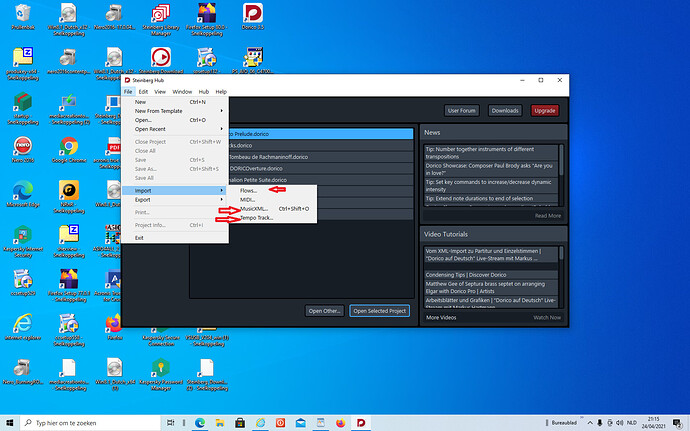Open the Condensing Tips Discover Dorico video

[491, 275]
